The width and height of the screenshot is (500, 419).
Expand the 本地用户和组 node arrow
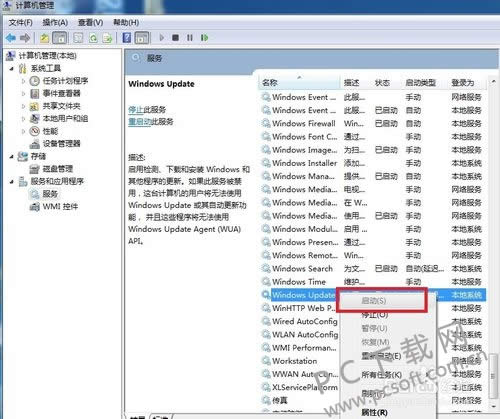[x=23, y=119]
